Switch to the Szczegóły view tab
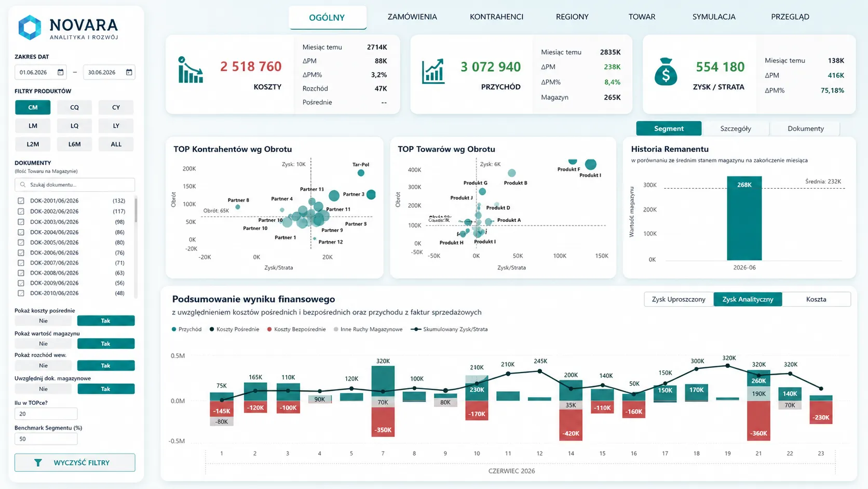 click(736, 128)
